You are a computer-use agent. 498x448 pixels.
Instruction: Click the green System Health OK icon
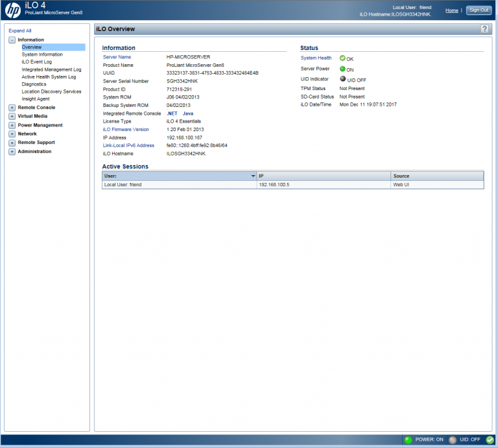coord(342,58)
